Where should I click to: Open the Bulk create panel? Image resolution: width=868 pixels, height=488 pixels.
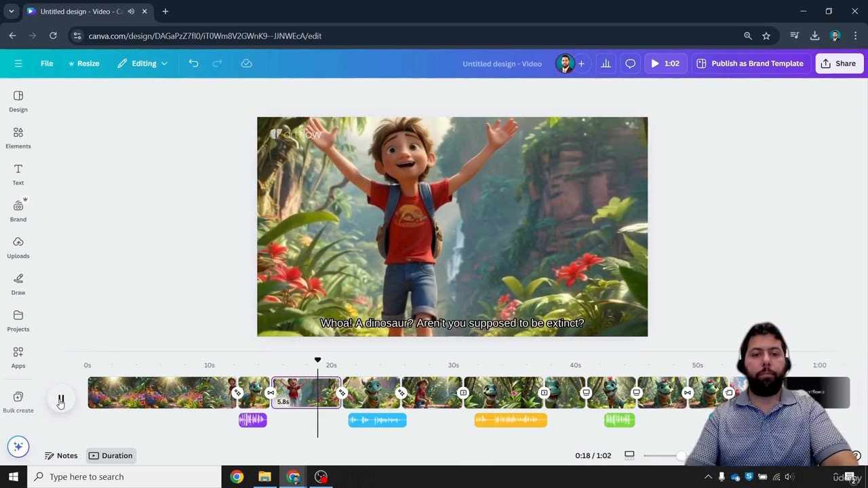18,402
